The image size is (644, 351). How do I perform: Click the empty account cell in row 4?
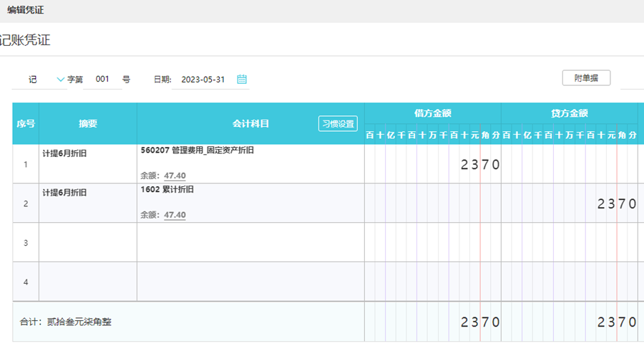click(x=250, y=282)
